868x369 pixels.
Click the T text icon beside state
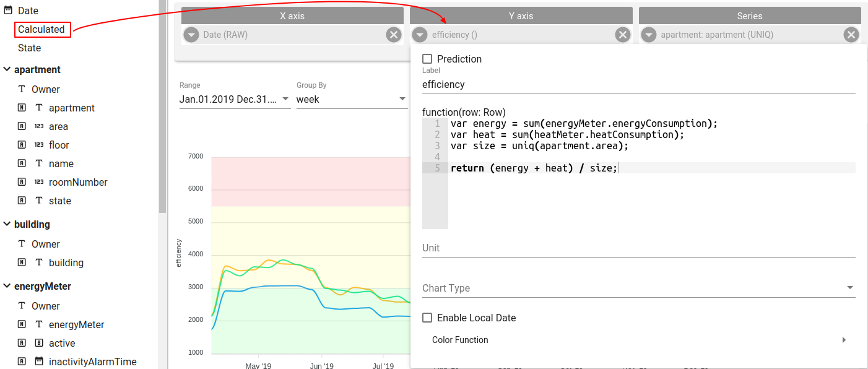(x=38, y=201)
